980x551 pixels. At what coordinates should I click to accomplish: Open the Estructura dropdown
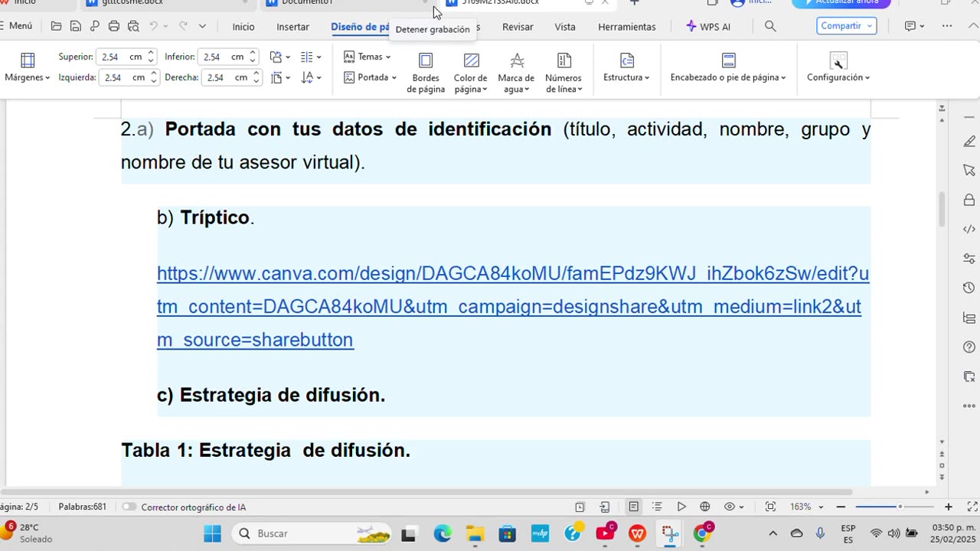[626, 67]
